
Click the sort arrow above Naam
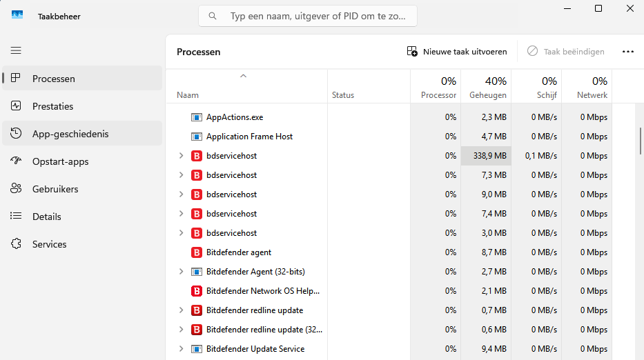[243, 76]
